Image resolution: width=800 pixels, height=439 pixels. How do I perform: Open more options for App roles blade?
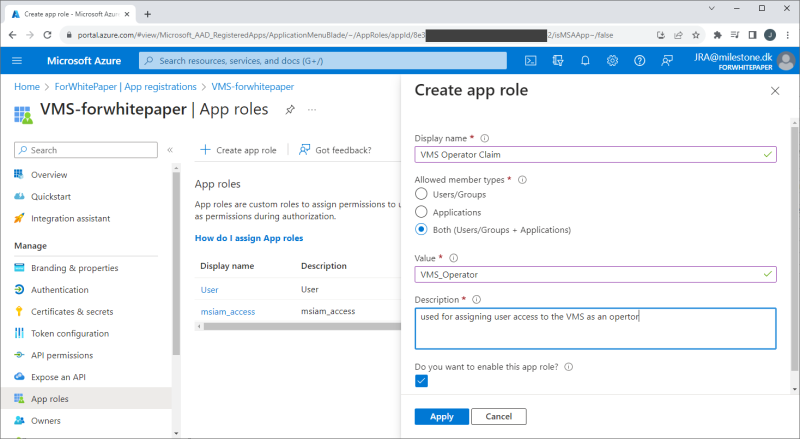tap(313, 109)
